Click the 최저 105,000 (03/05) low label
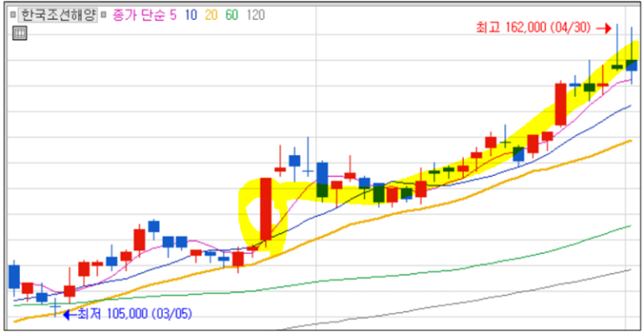Image resolution: width=644 pixels, height=332 pixels. [x=134, y=315]
